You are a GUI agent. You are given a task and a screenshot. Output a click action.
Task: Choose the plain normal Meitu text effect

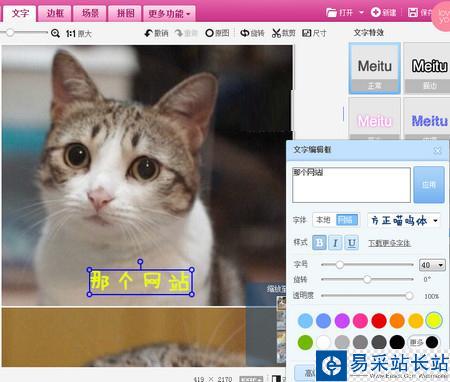point(375,68)
